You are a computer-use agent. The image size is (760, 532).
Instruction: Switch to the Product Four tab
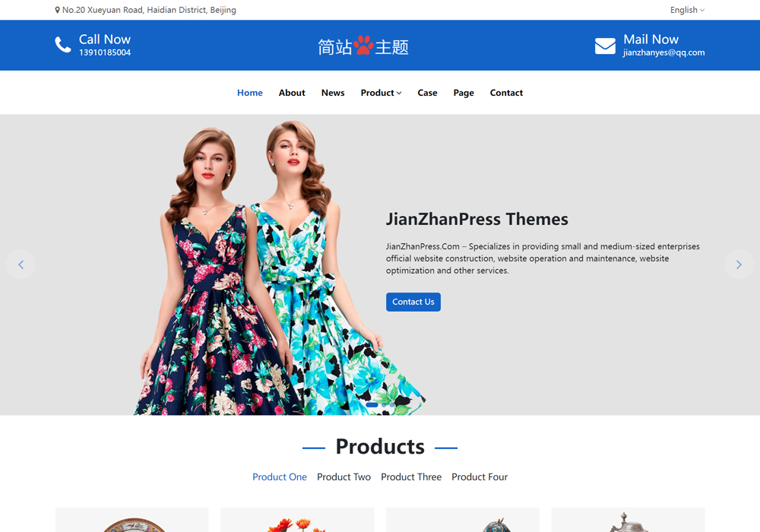480,477
